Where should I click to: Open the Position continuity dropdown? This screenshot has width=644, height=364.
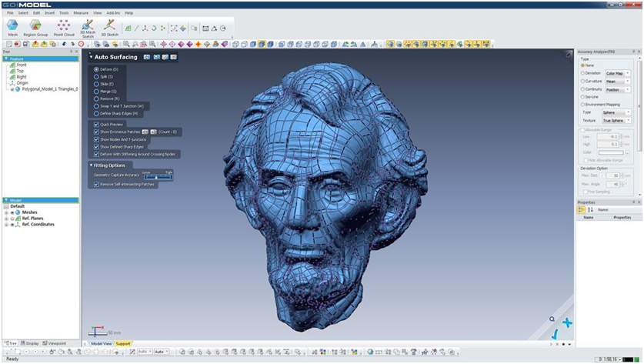point(618,89)
